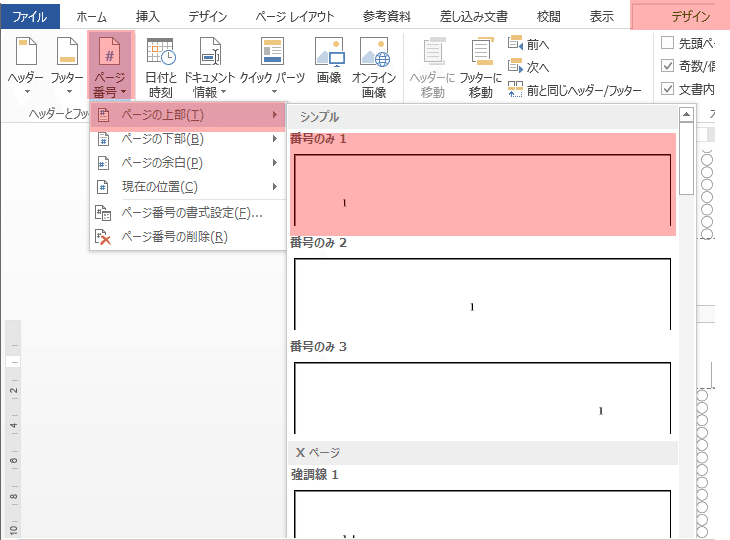
Task: Open dropdown arrow under ヘッダー
Action: pos(27,92)
